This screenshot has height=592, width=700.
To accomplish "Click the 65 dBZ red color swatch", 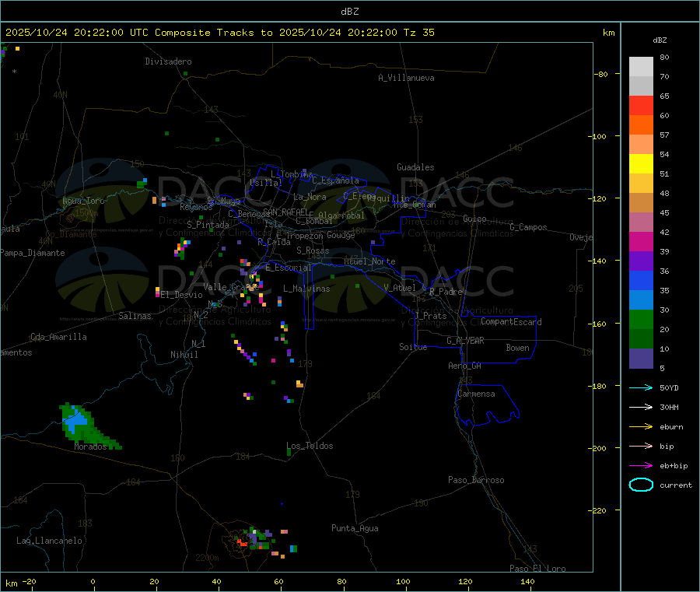I will click(x=641, y=105).
